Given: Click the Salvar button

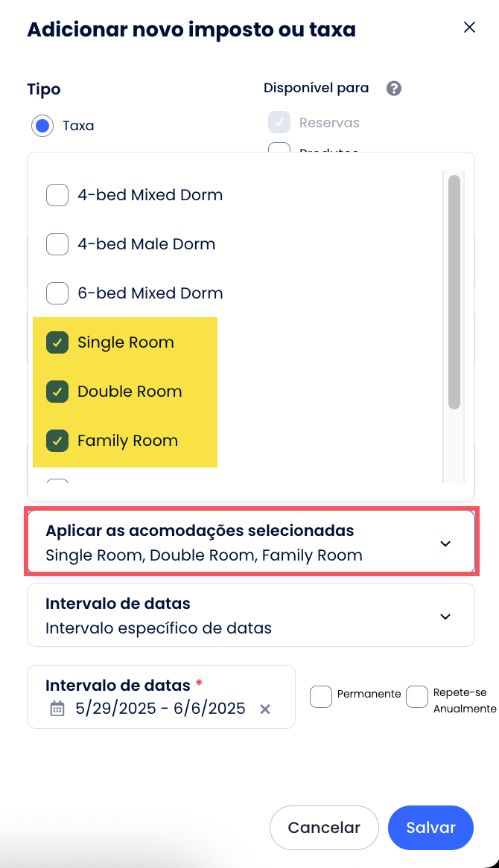Looking at the screenshot, I should 430,828.
